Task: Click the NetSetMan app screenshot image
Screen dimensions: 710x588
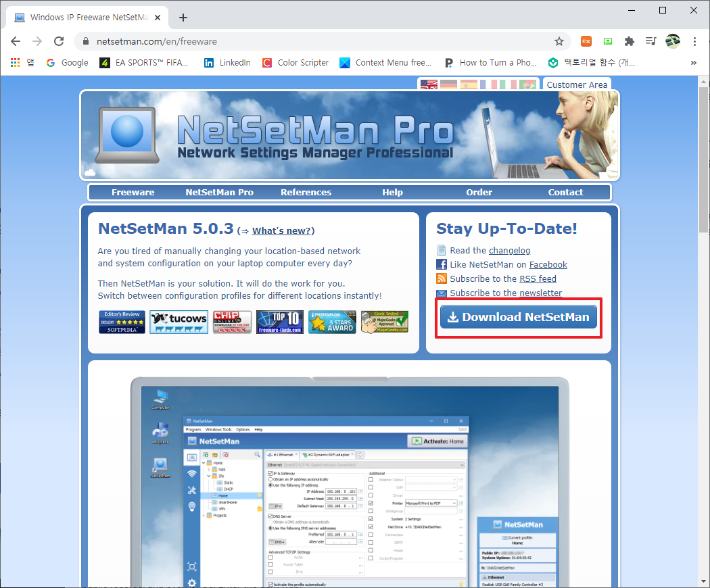Action: (350, 482)
